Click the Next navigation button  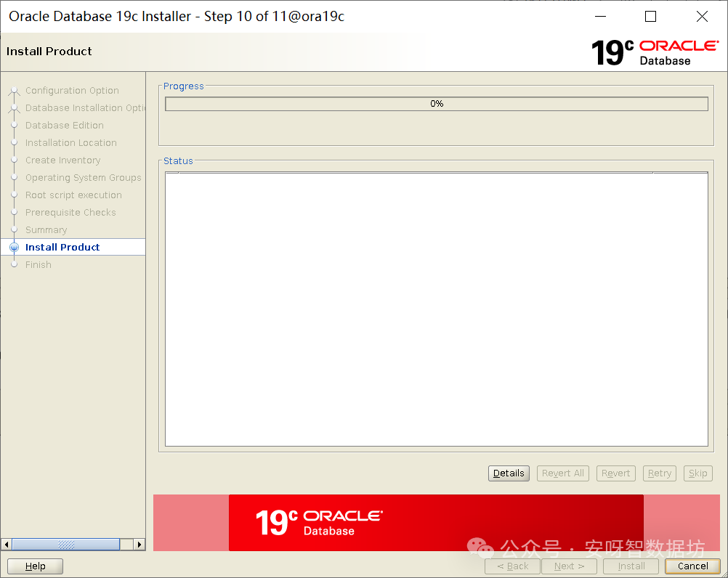(569, 566)
